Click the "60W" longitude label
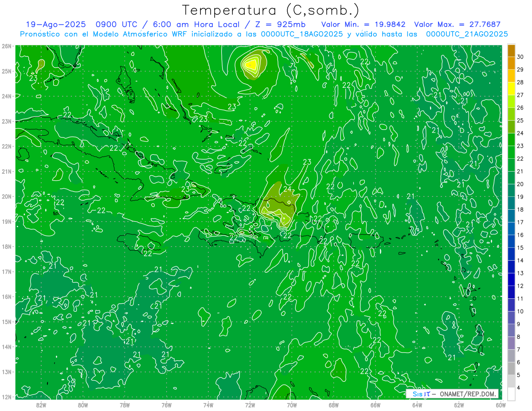Image resolution: width=532 pixels, height=411 pixels. point(501,405)
